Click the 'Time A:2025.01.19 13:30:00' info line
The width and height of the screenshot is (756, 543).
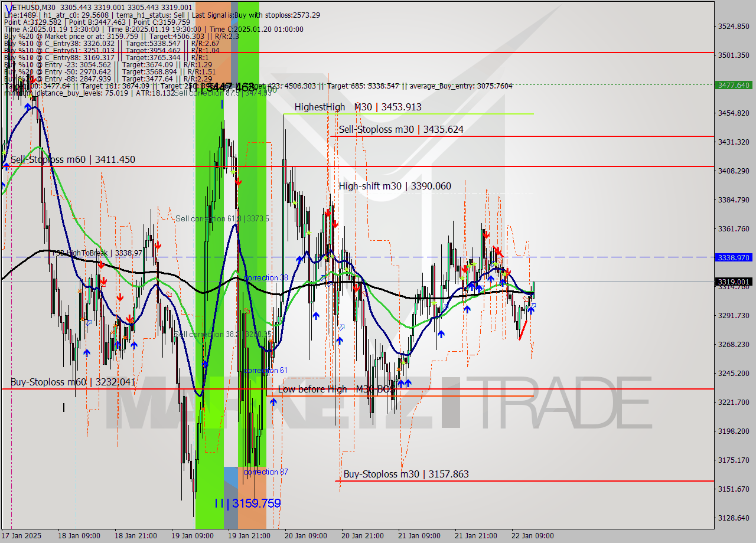coord(154,29)
